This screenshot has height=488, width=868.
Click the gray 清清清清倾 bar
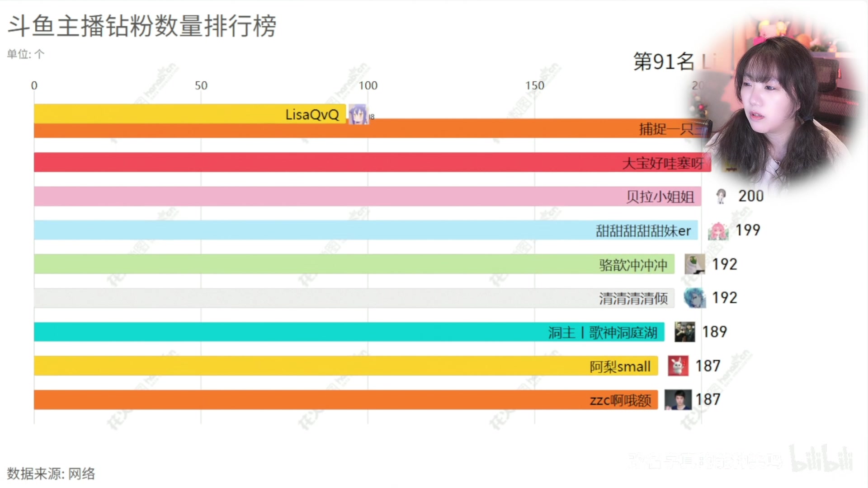coord(354,298)
